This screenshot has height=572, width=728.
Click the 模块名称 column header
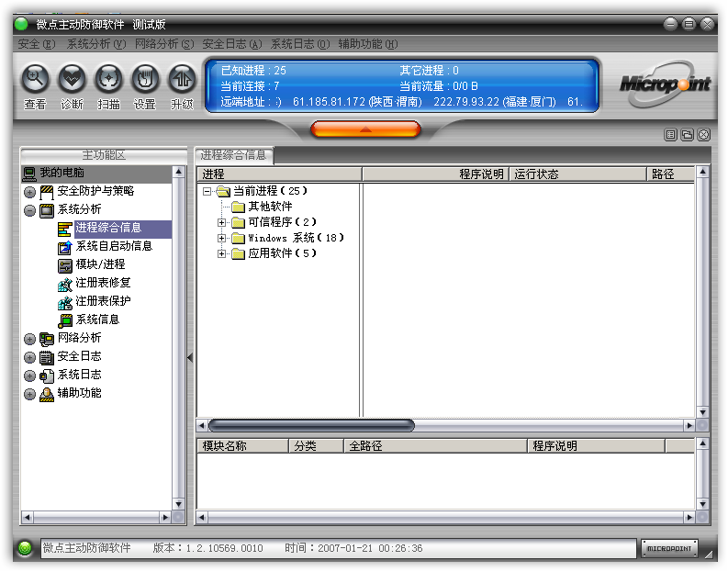(242, 446)
